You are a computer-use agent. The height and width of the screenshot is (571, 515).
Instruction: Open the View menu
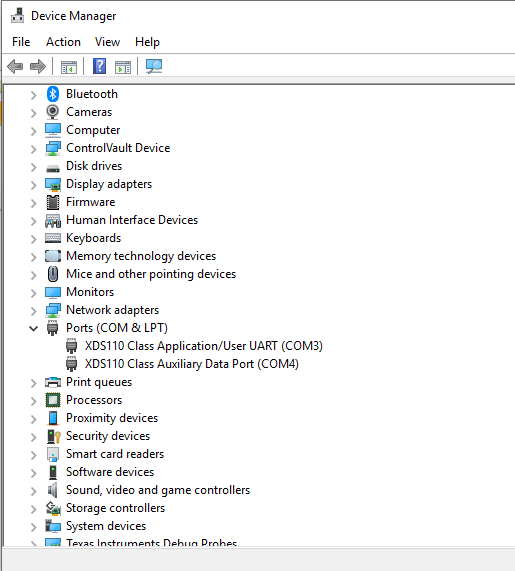pyautogui.click(x=107, y=42)
